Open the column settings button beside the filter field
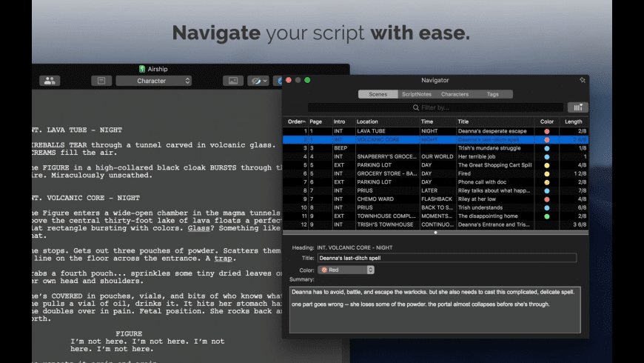This screenshot has height=363, width=644. (578, 107)
